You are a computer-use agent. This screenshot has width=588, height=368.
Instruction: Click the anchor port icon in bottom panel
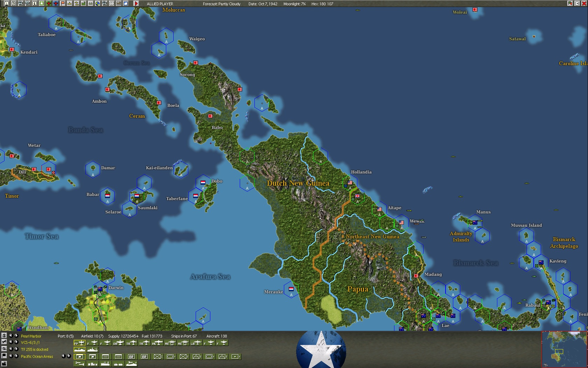[4, 335]
